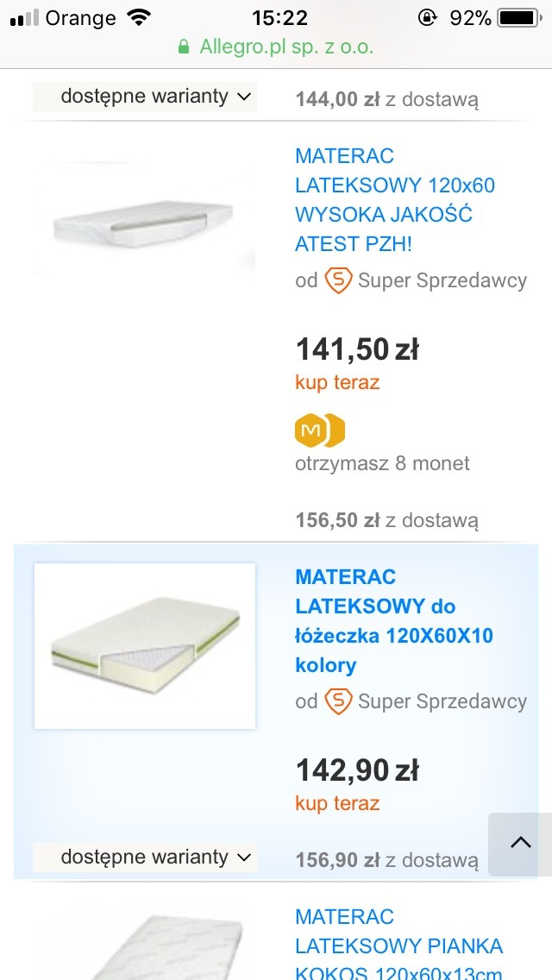The width and height of the screenshot is (552, 980).
Task: Tap the Allegro.pl address bar
Action: coord(276,47)
